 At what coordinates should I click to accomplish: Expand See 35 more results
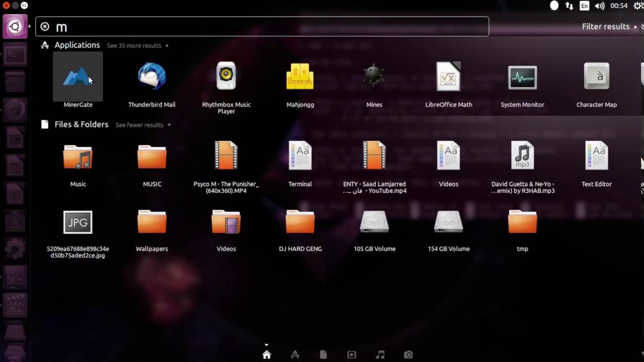click(137, 45)
